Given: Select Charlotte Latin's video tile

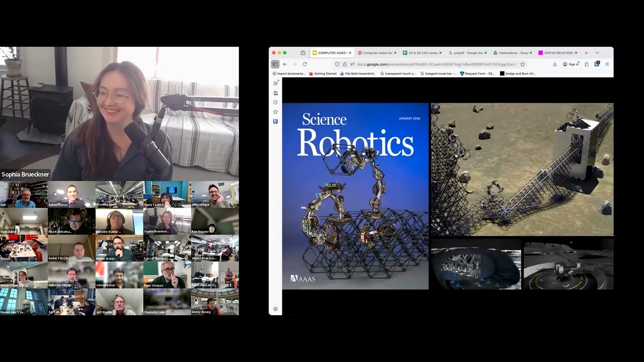Looking at the screenshot, I should (x=167, y=302).
